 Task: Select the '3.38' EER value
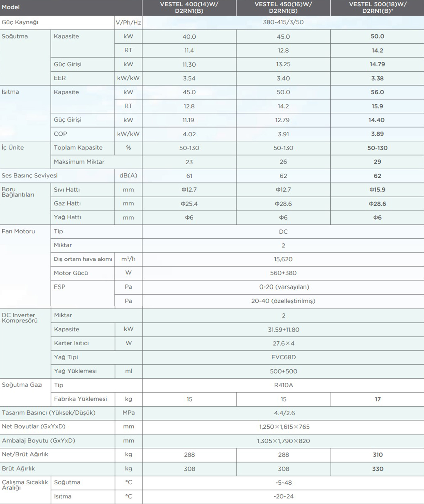pos(377,78)
